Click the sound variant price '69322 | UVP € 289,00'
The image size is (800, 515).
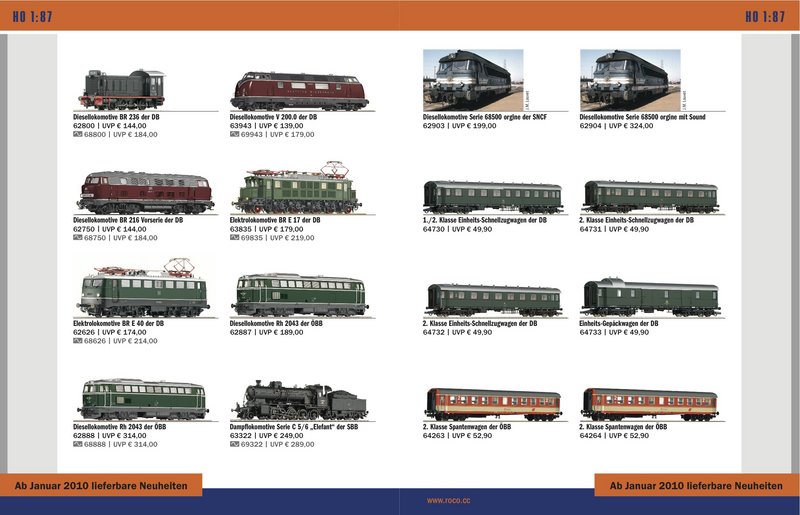[278, 445]
